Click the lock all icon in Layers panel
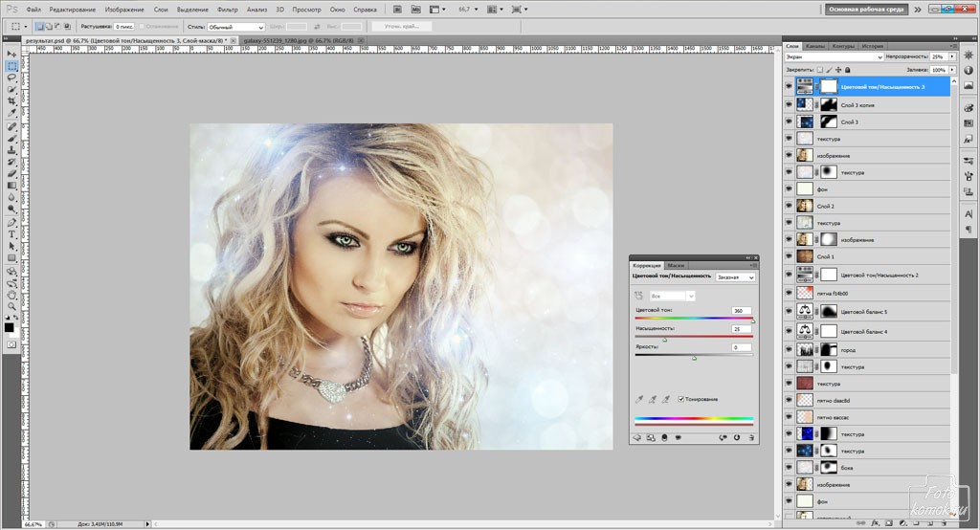 [x=845, y=70]
